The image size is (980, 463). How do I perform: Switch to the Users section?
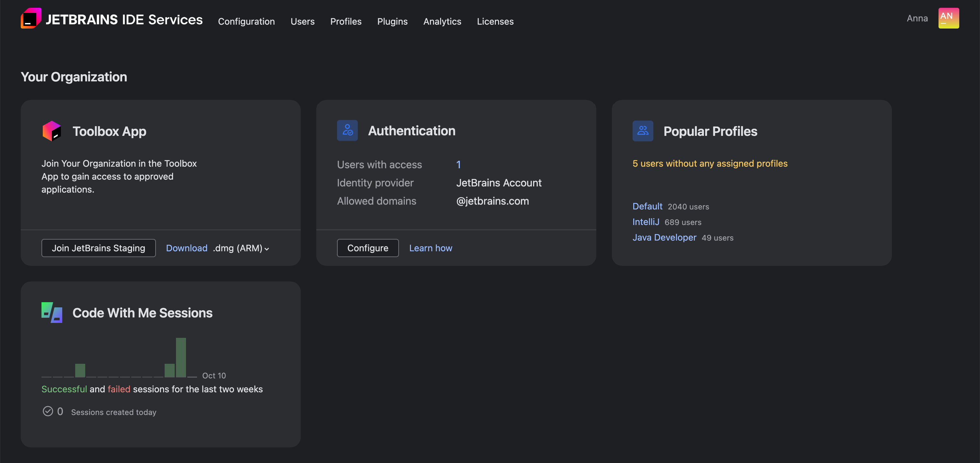(x=302, y=21)
